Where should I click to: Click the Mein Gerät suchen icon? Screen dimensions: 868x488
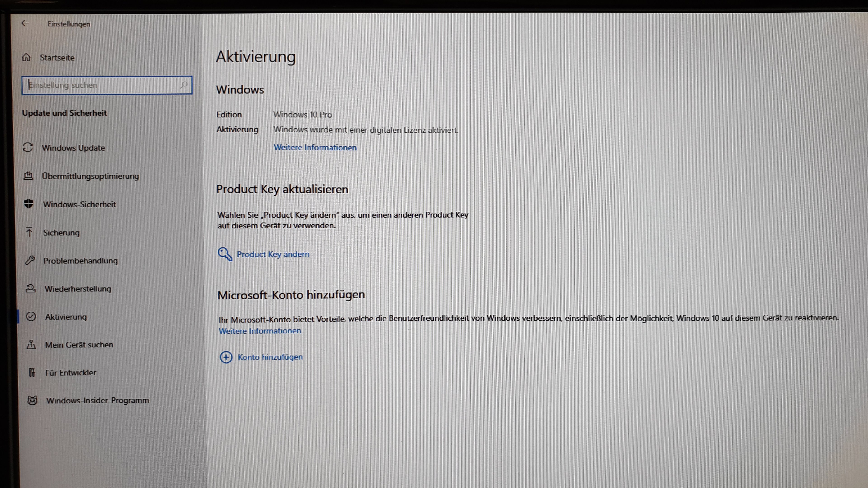(31, 344)
